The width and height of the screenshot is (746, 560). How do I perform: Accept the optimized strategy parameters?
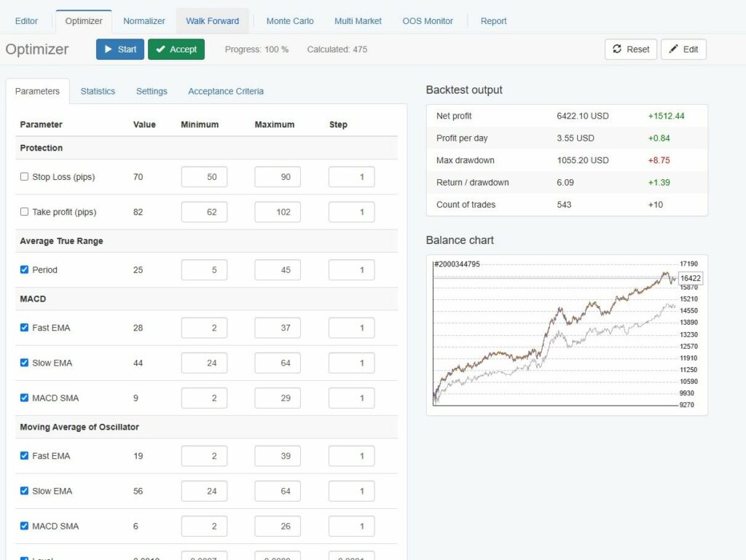click(x=176, y=49)
